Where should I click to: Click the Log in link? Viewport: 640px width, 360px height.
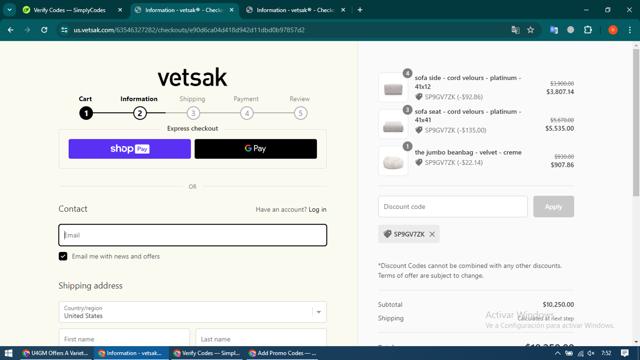point(317,209)
